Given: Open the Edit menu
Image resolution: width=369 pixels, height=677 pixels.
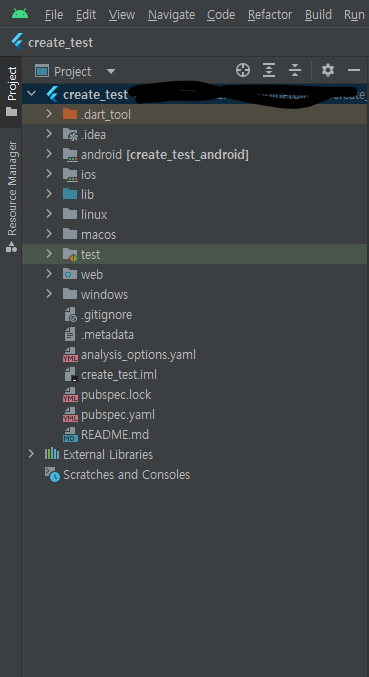Looking at the screenshot, I should (x=86, y=15).
